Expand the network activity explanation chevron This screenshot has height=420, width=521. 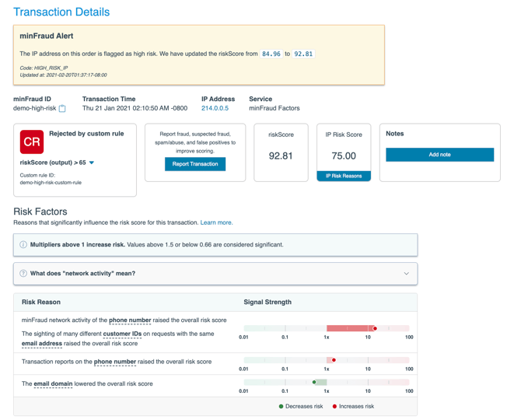tap(406, 274)
